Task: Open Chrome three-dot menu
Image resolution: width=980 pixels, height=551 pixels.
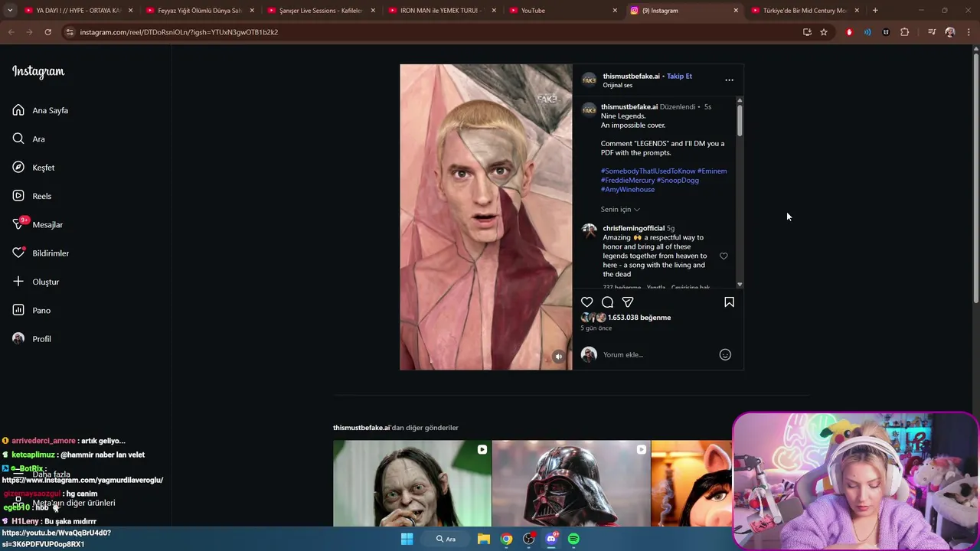Action: (x=969, y=32)
